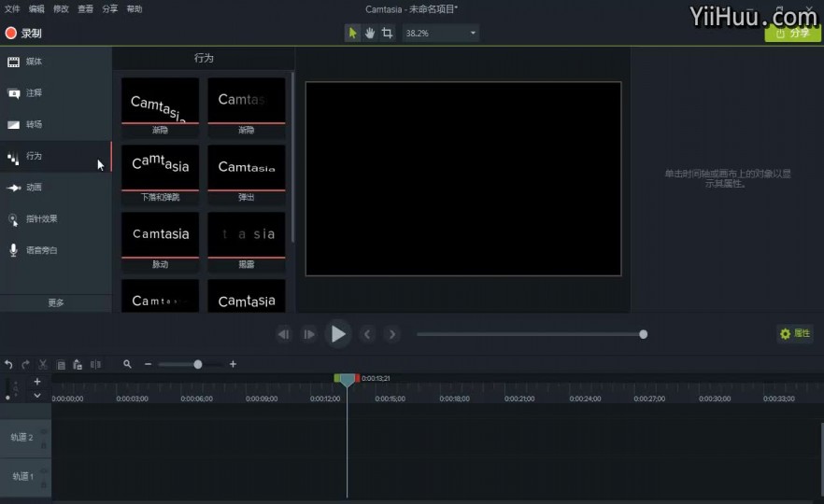Click the track height slider knob
This screenshot has height=504, width=824.
tap(7, 398)
